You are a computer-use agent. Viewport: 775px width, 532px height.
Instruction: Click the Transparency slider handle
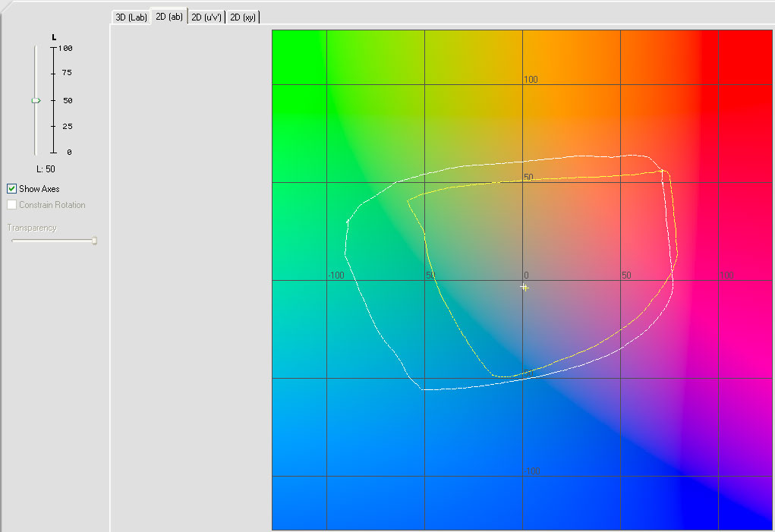94,241
